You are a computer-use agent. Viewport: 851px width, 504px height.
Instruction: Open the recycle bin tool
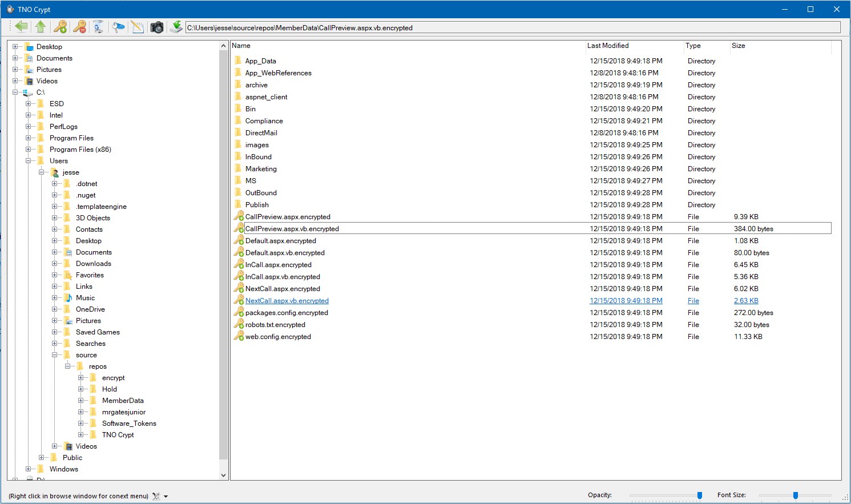98,26
